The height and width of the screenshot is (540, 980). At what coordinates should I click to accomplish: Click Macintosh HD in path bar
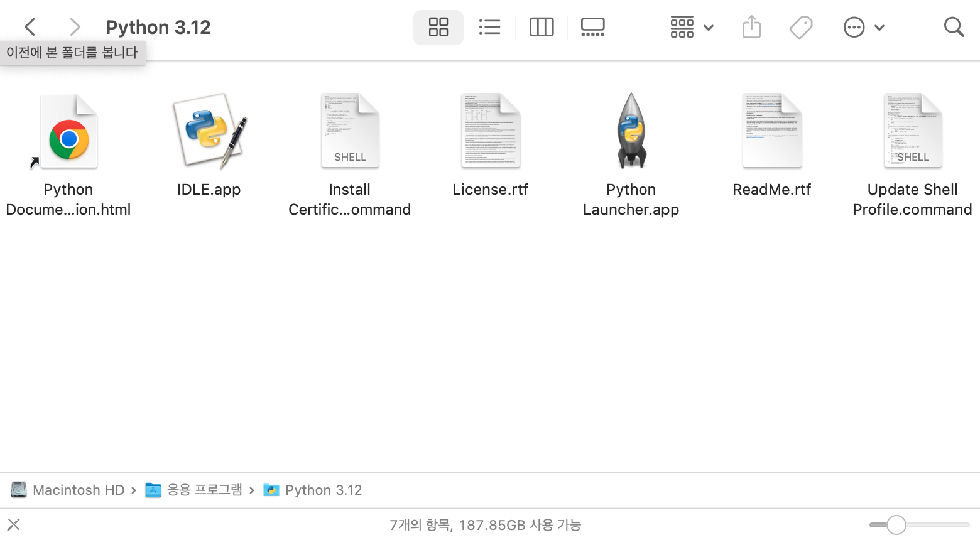(x=68, y=490)
